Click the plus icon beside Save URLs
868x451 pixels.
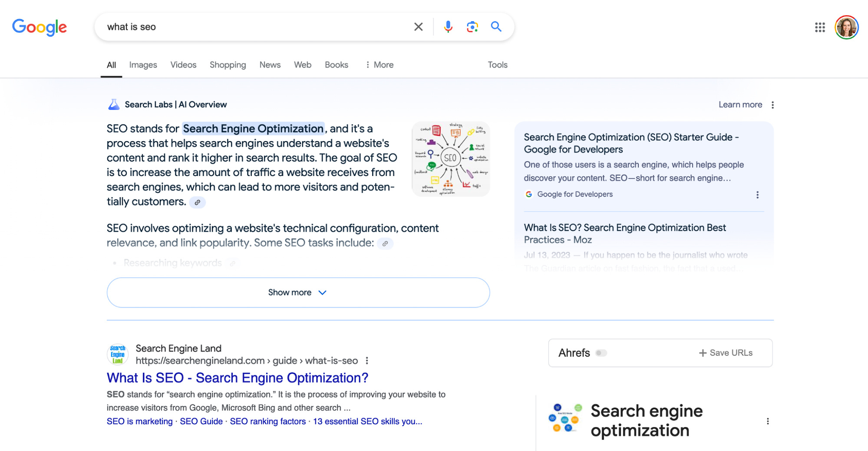[x=703, y=353]
